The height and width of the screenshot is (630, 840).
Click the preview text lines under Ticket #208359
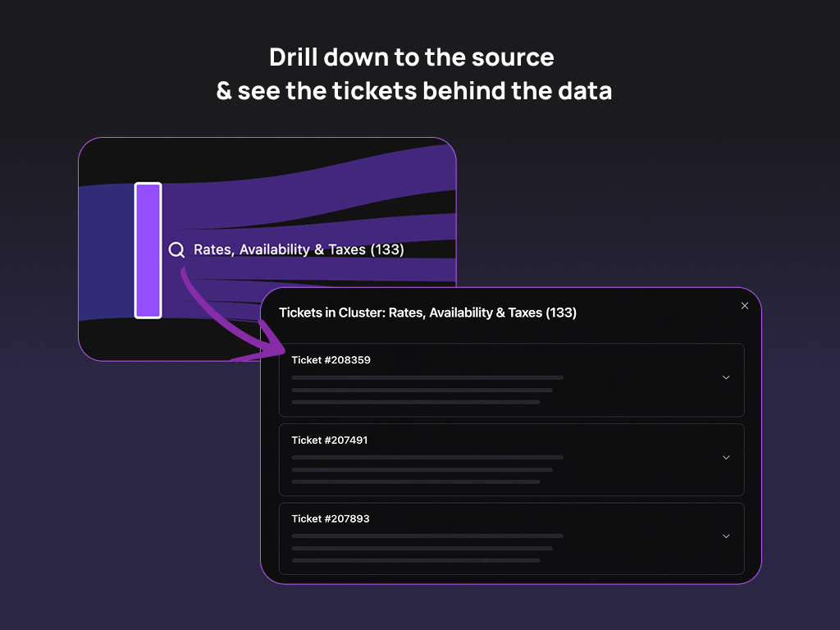(427, 390)
